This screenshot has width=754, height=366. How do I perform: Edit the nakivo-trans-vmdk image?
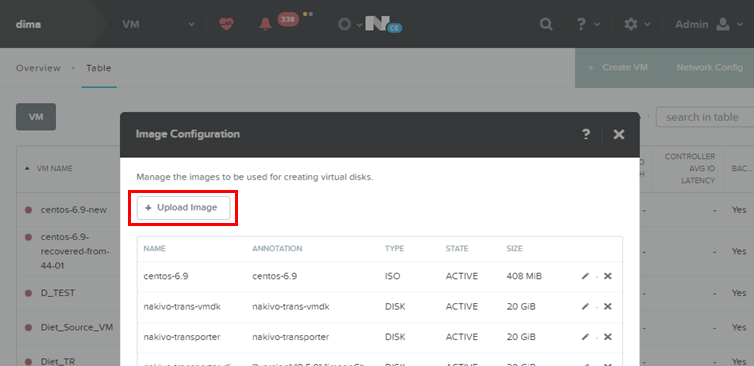(585, 307)
